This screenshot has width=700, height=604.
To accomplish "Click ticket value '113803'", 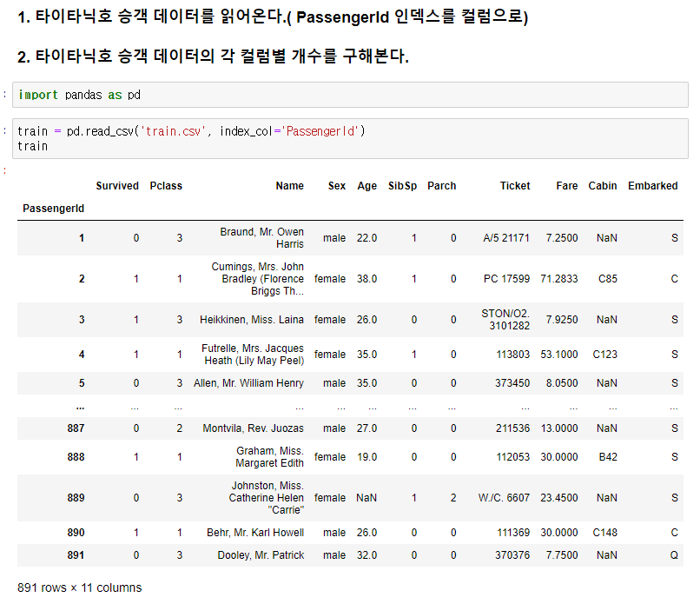I will (x=513, y=355).
